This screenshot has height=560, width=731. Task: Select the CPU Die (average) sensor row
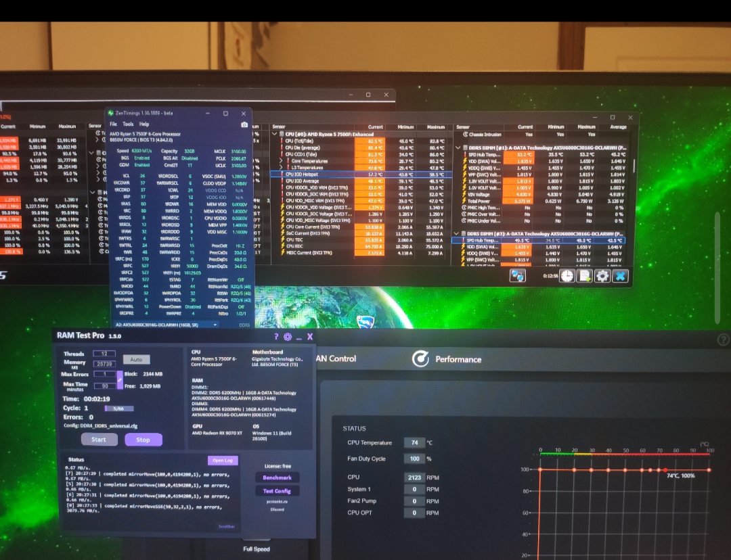[x=361, y=147]
